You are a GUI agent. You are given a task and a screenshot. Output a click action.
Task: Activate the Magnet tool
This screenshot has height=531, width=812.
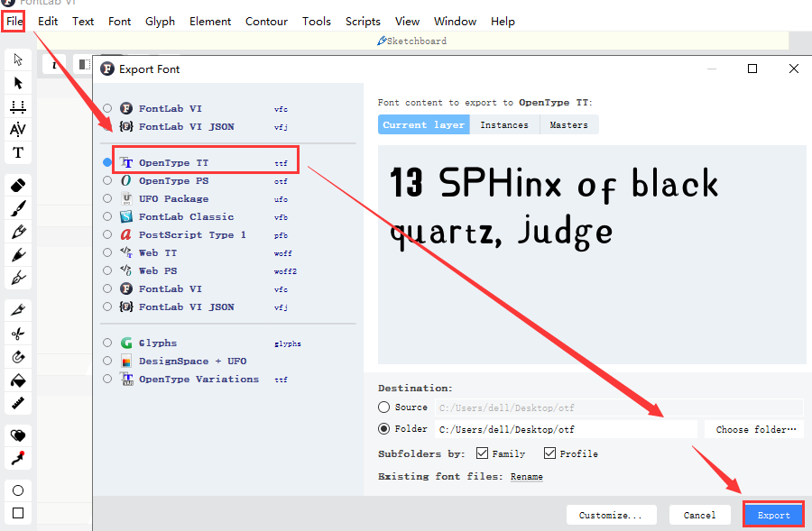(x=18, y=357)
